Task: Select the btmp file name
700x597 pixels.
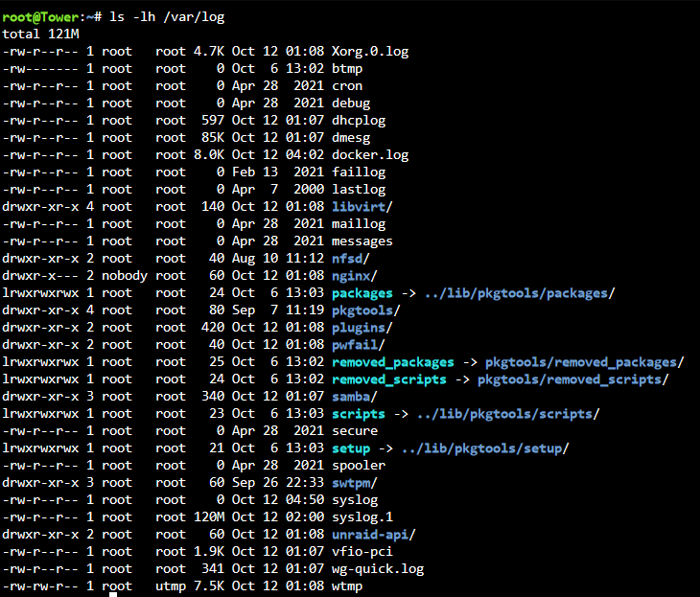Action: pos(347,69)
